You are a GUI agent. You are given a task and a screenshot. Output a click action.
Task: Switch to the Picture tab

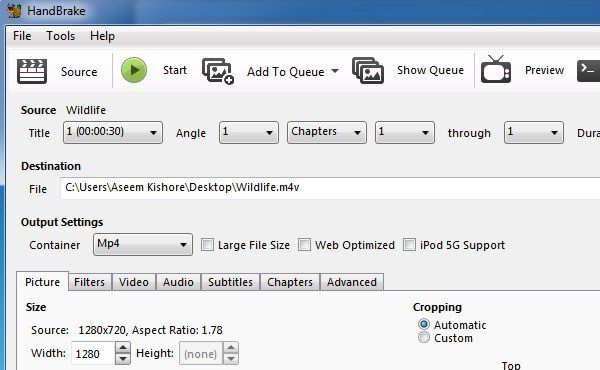pos(42,282)
